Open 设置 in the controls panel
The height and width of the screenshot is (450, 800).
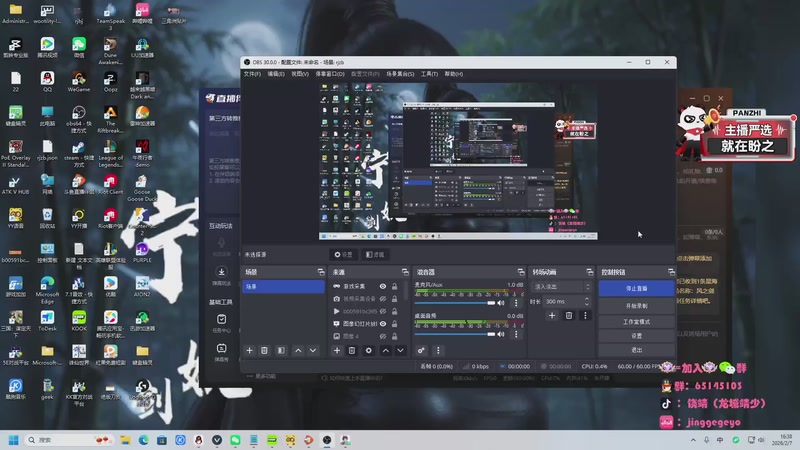point(636,336)
